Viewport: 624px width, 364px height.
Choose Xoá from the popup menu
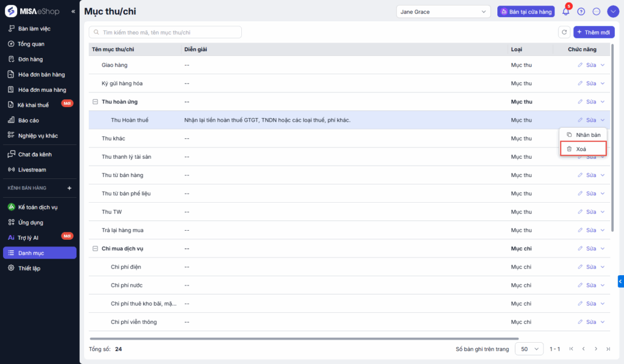coord(583,149)
